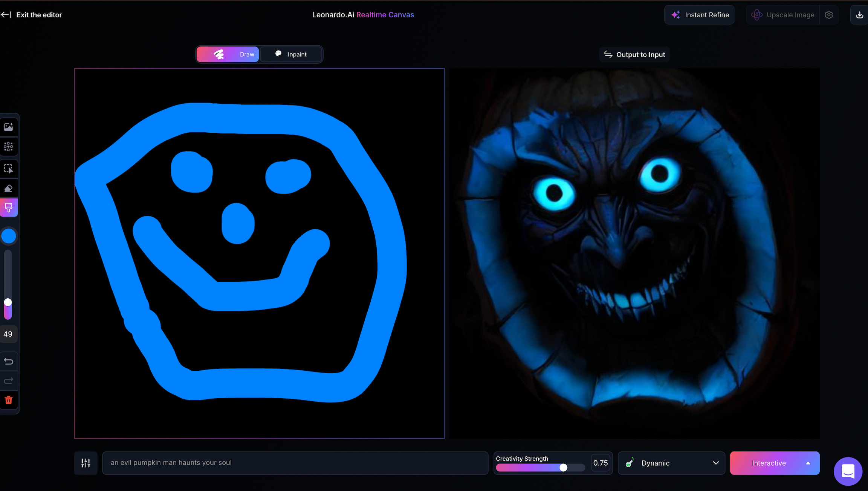This screenshot has height=491, width=868.
Task: Click Exit the editor
Action: pyautogui.click(x=32, y=15)
